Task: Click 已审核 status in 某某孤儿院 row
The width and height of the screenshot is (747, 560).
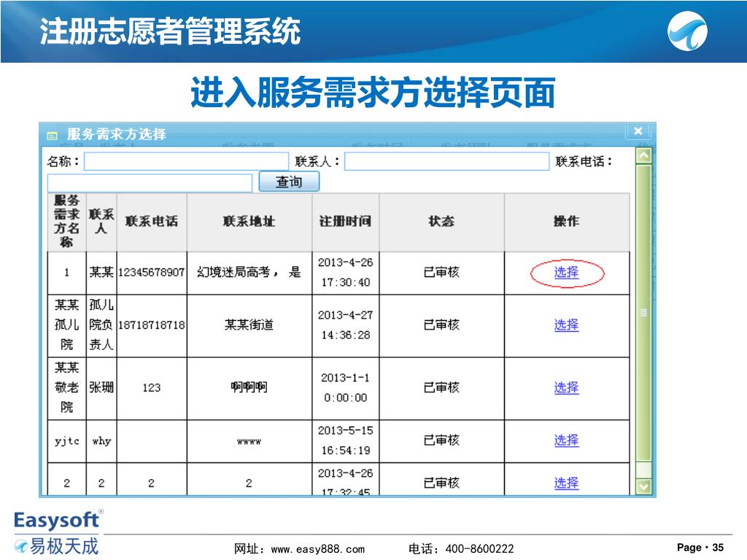Action: [441, 325]
